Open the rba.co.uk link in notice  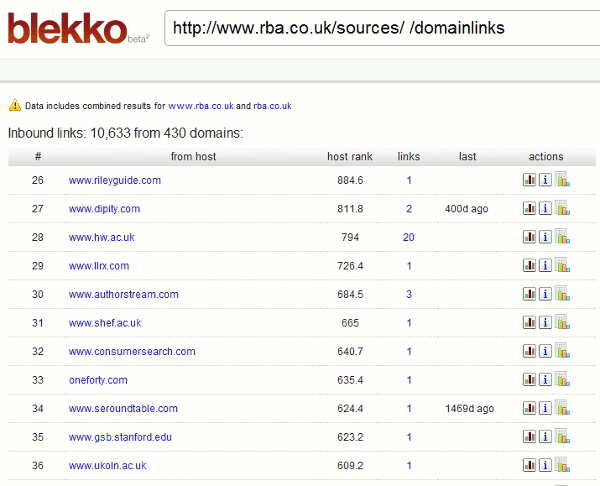point(272,106)
